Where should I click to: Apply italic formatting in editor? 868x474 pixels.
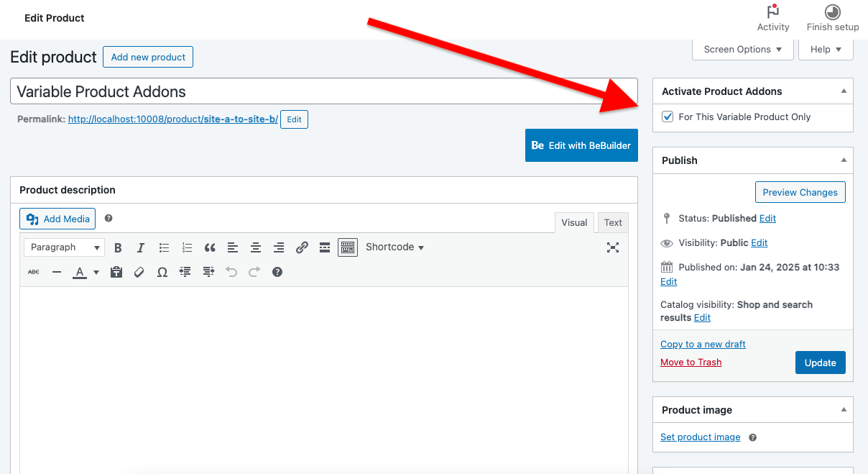click(141, 247)
